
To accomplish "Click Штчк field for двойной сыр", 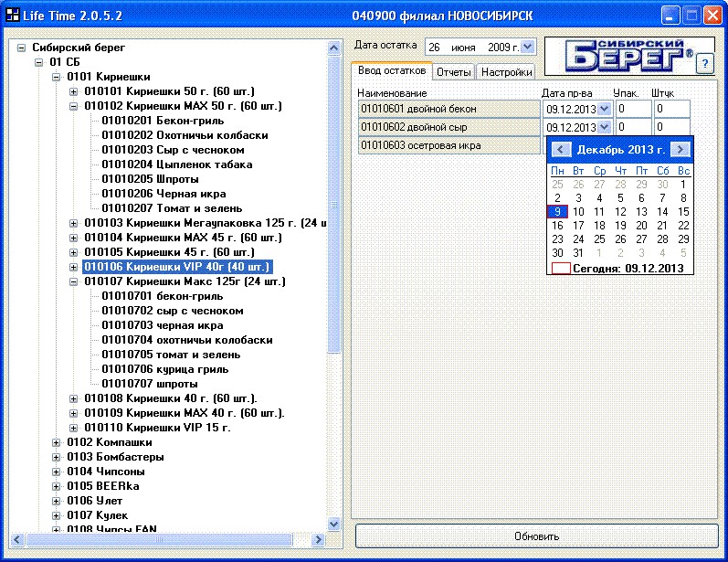I will point(671,127).
